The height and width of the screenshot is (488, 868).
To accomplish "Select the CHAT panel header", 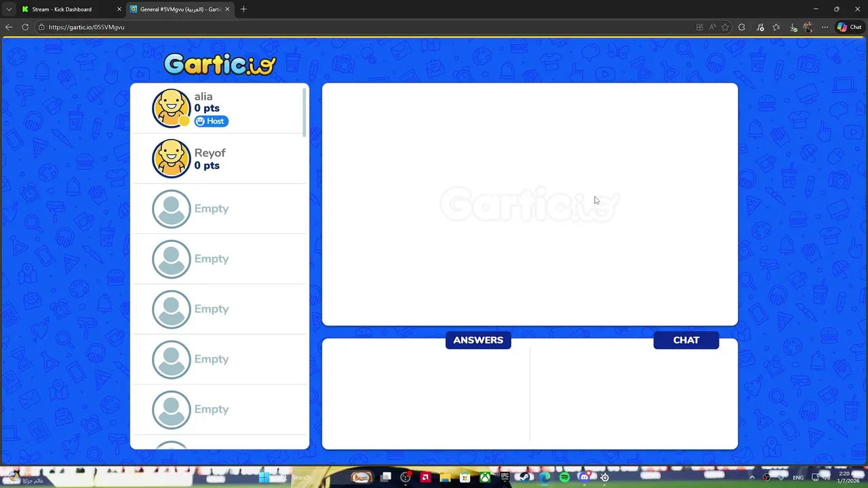I will click(686, 340).
